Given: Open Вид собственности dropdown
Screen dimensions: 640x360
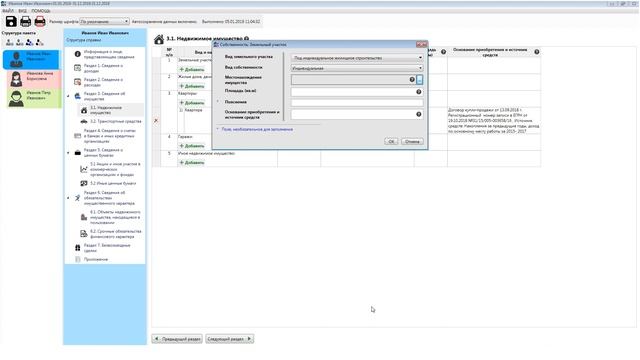Looking at the screenshot, I should (x=357, y=68).
